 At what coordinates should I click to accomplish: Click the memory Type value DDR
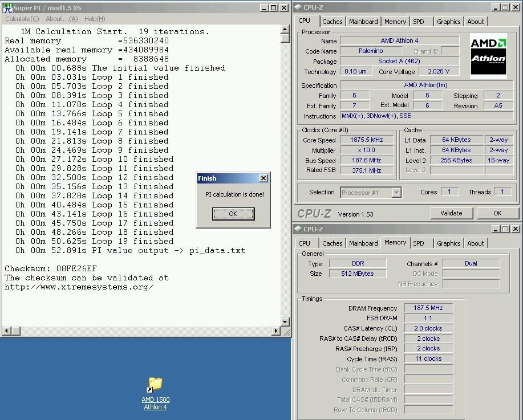pos(358,263)
